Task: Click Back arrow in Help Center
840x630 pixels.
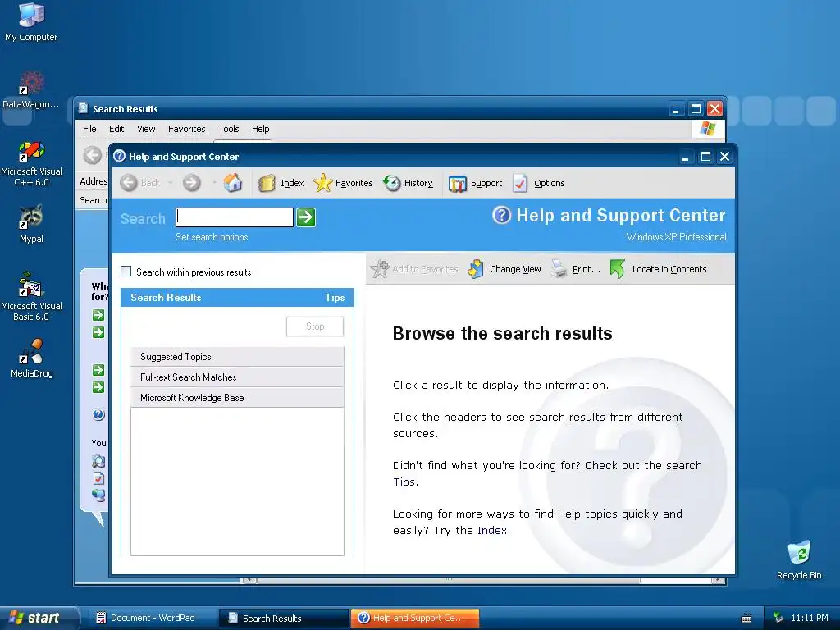Action: tap(129, 183)
